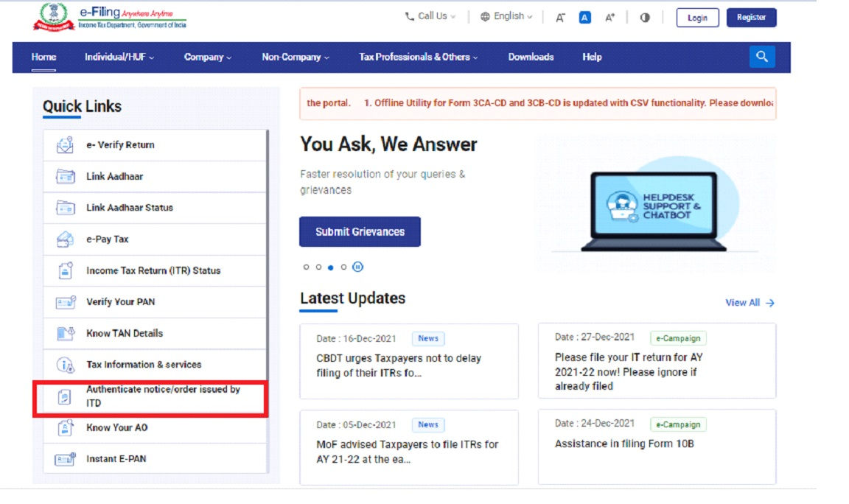Open the English language dropdown
Viewport: 849px width, 504px height.
click(505, 15)
